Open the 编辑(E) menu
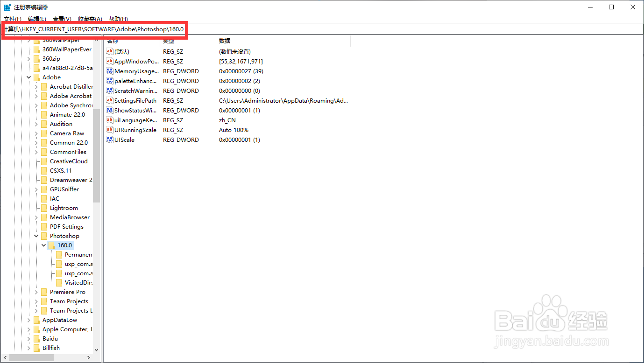 pos(37,19)
